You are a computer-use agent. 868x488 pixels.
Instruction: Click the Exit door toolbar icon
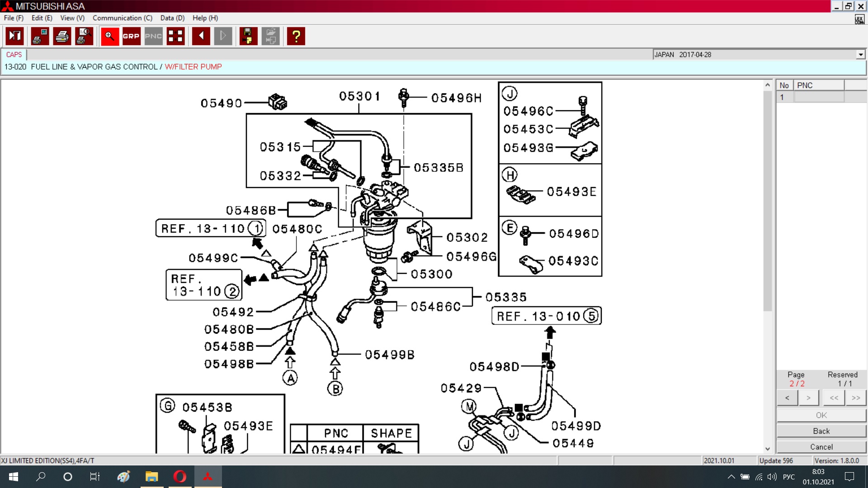14,36
